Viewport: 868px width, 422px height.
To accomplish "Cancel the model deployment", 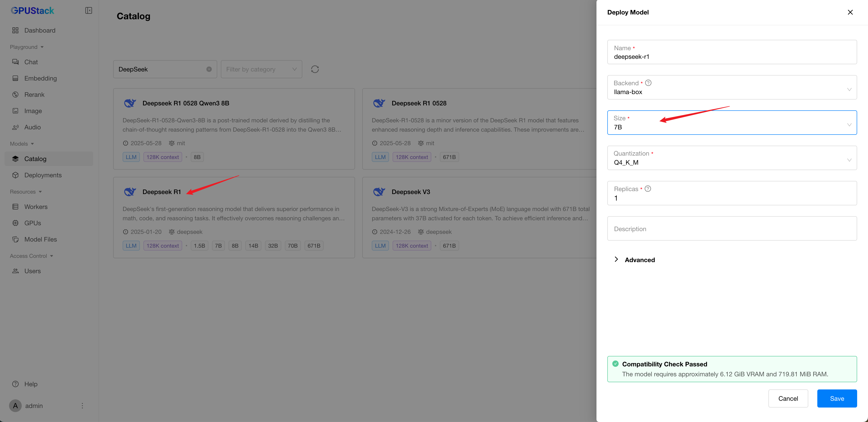I will tap(788, 398).
